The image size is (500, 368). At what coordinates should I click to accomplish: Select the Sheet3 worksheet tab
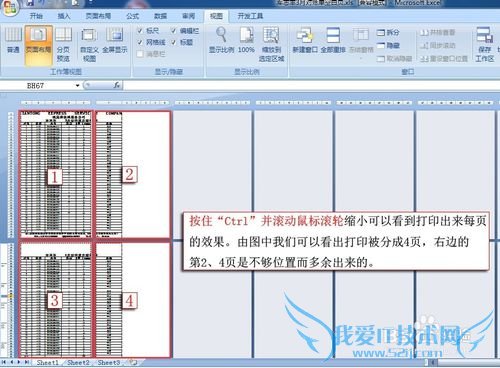point(109,362)
